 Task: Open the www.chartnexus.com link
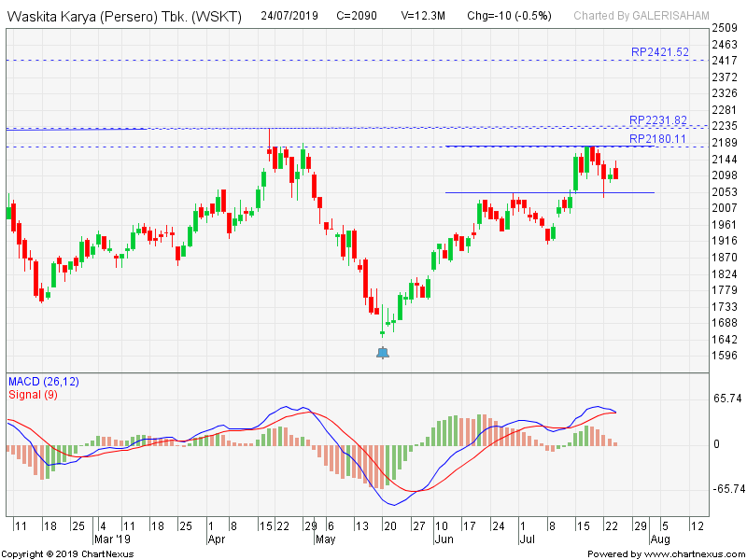pos(692,554)
